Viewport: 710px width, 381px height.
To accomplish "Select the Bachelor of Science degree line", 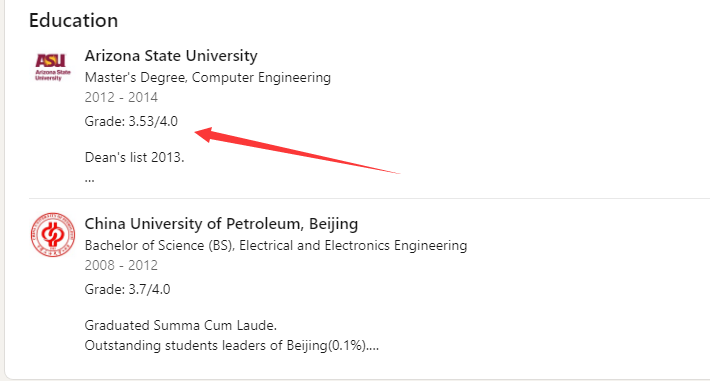I will click(x=276, y=246).
